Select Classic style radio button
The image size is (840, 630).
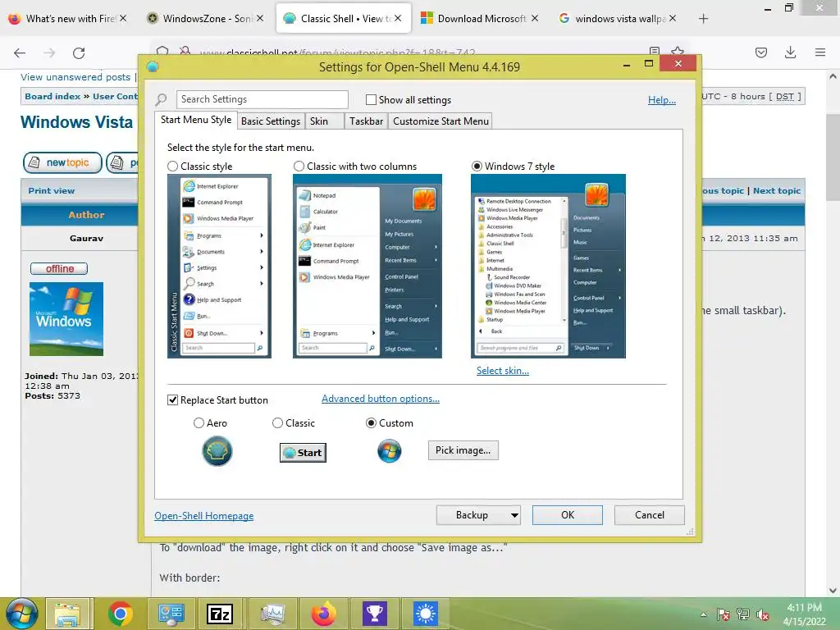pos(172,166)
